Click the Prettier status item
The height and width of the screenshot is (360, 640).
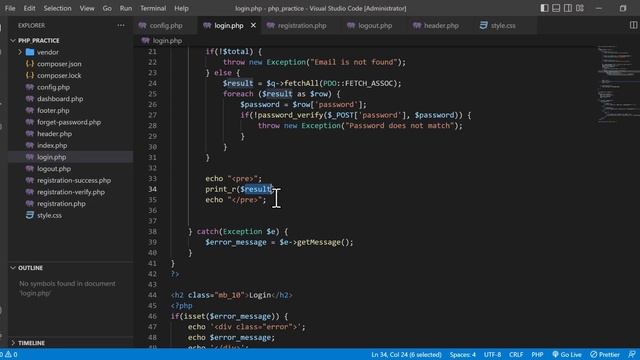pyautogui.click(x=605, y=354)
